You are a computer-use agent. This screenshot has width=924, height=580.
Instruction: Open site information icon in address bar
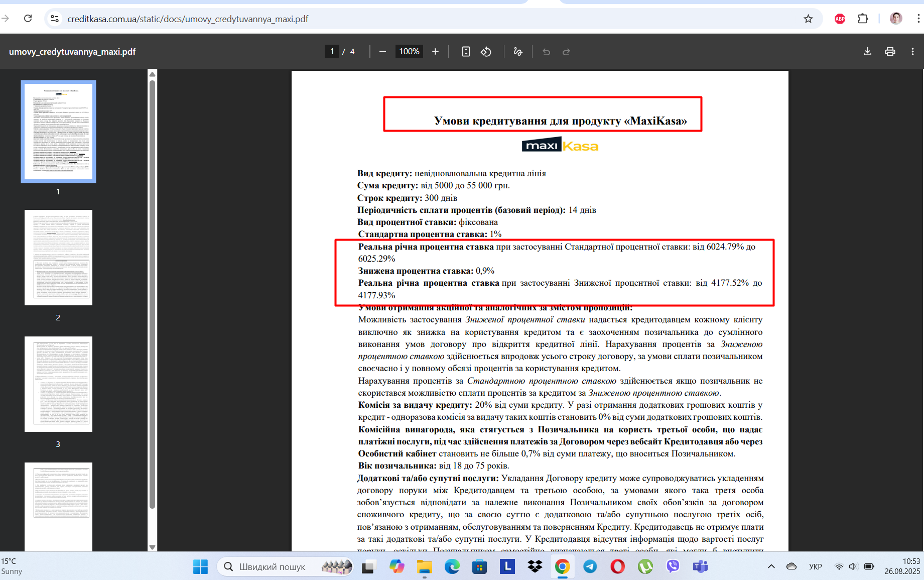[x=55, y=19]
